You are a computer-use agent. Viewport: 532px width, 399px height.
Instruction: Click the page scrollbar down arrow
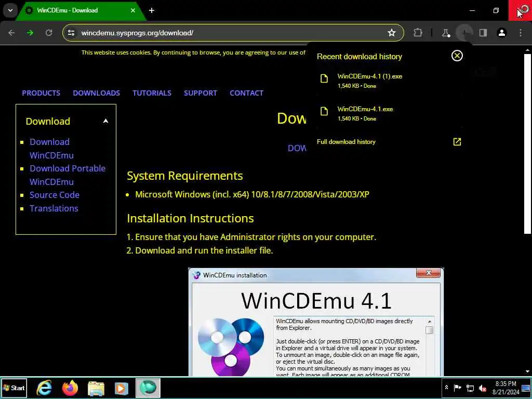tap(527, 372)
